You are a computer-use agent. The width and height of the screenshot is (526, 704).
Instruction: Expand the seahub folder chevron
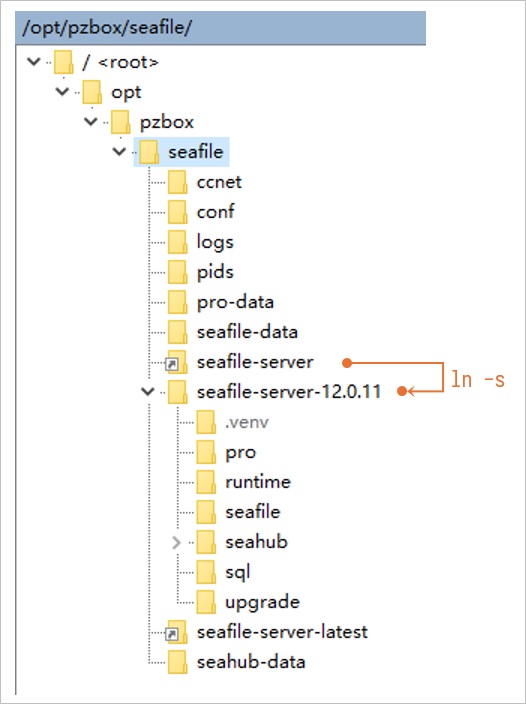176,542
